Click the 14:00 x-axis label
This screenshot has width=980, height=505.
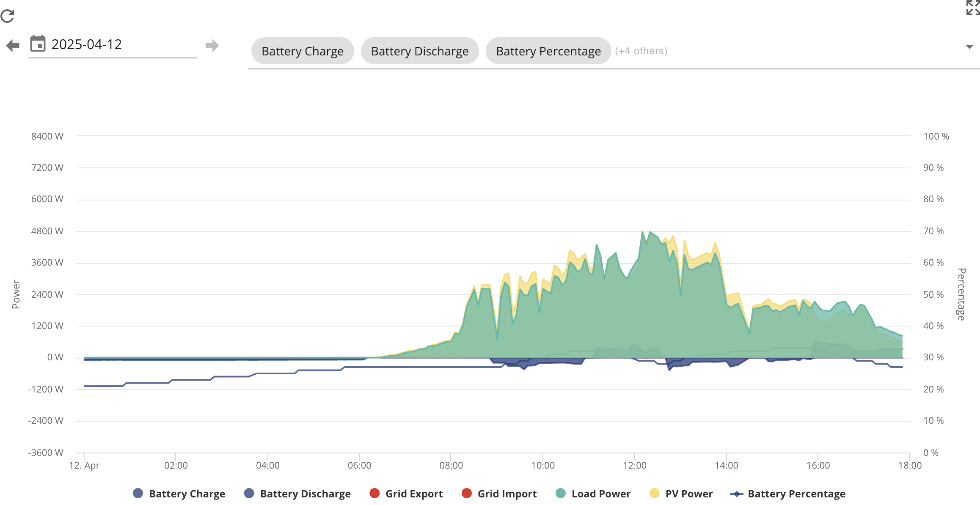pyautogui.click(x=727, y=466)
